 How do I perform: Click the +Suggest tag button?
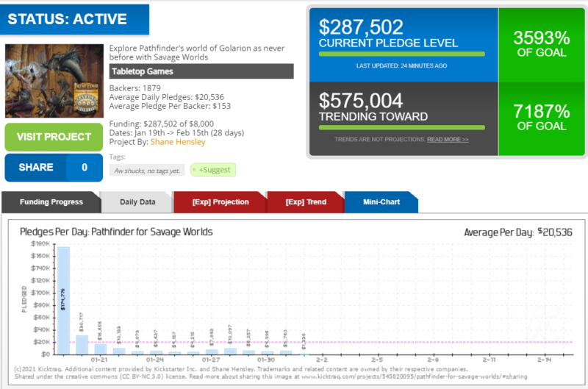click(213, 170)
